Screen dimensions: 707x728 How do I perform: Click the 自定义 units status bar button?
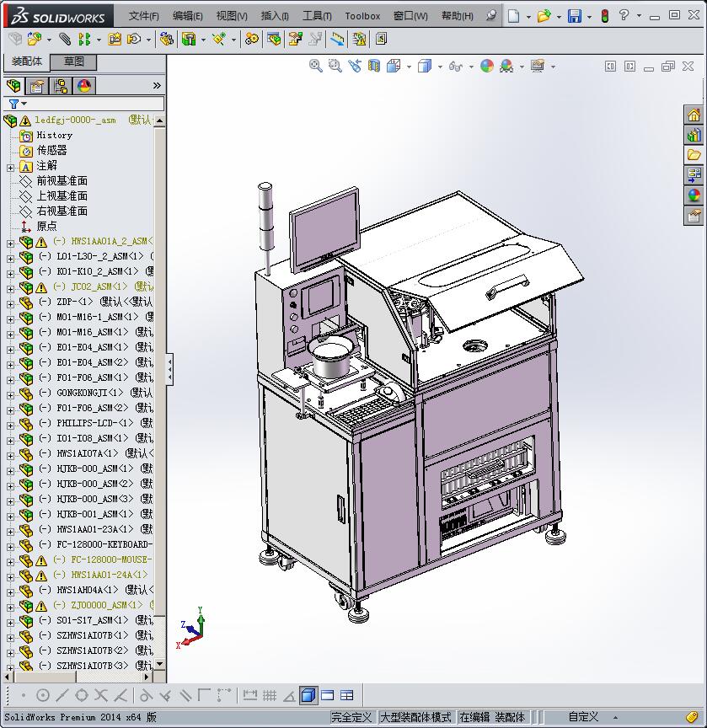click(x=583, y=717)
